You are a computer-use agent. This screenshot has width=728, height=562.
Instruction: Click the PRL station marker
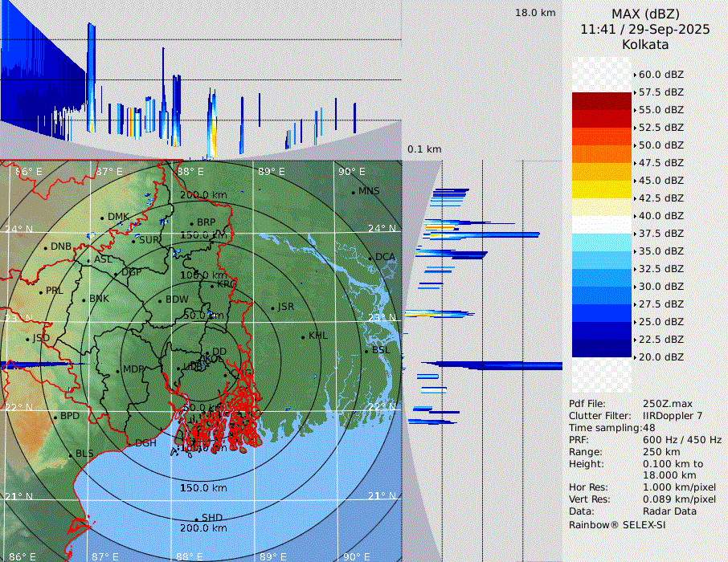click(41, 291)
